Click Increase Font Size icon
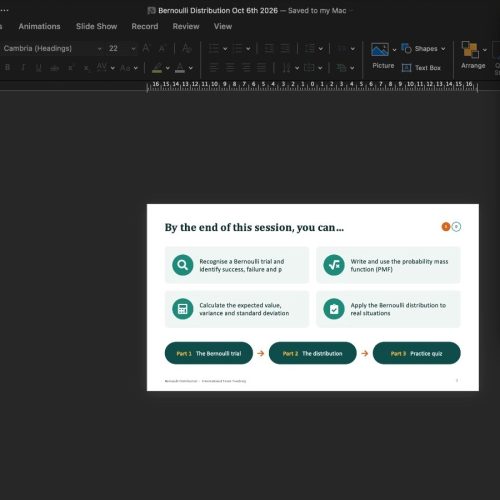 pos(146,48)
